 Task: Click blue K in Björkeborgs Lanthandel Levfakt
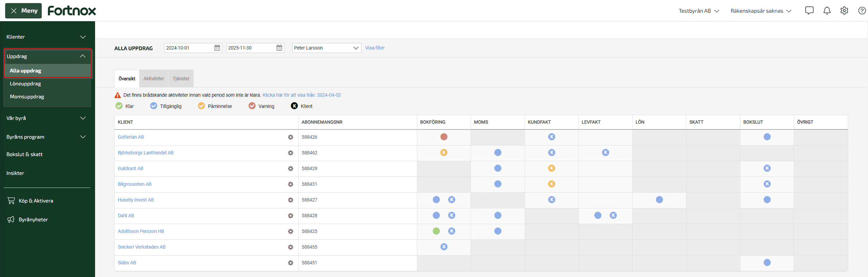coord(606,153)
